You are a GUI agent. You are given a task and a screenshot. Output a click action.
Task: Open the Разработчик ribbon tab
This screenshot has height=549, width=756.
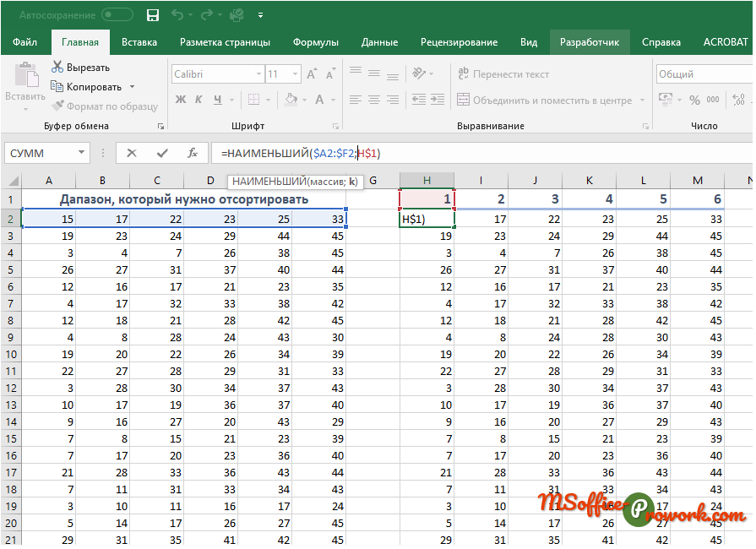(589, 42)
